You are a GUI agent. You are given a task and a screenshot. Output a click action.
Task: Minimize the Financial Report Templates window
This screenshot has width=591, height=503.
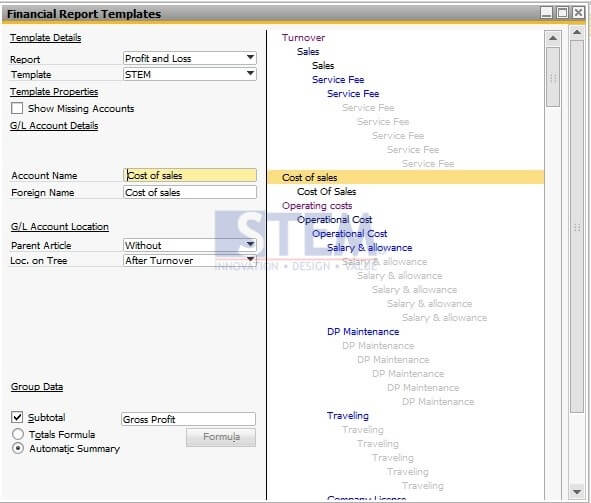[547, 13]
